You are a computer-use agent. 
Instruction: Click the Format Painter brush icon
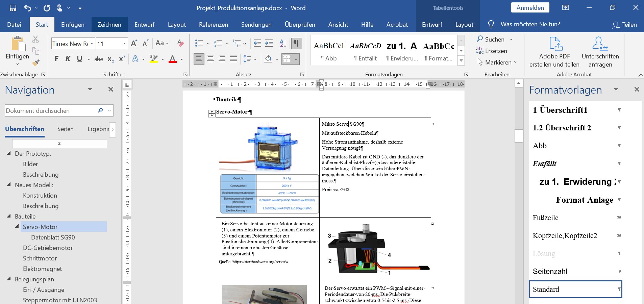[35, 62]
